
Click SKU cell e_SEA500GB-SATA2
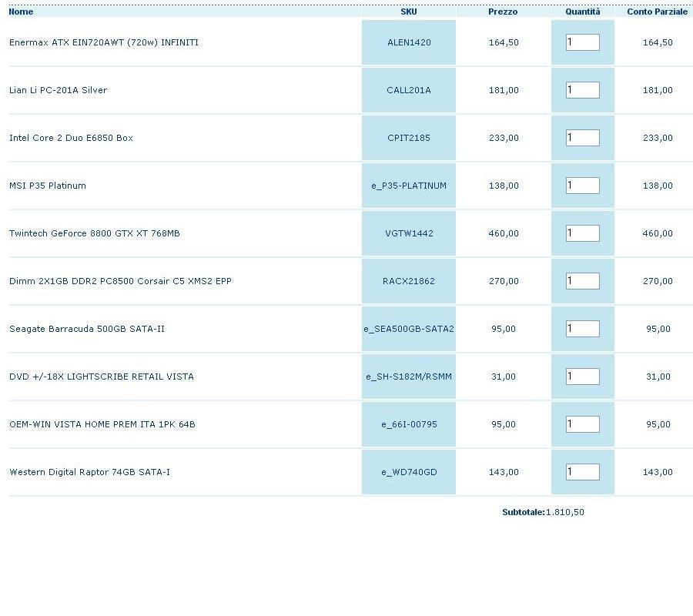(x=409, y=329)
